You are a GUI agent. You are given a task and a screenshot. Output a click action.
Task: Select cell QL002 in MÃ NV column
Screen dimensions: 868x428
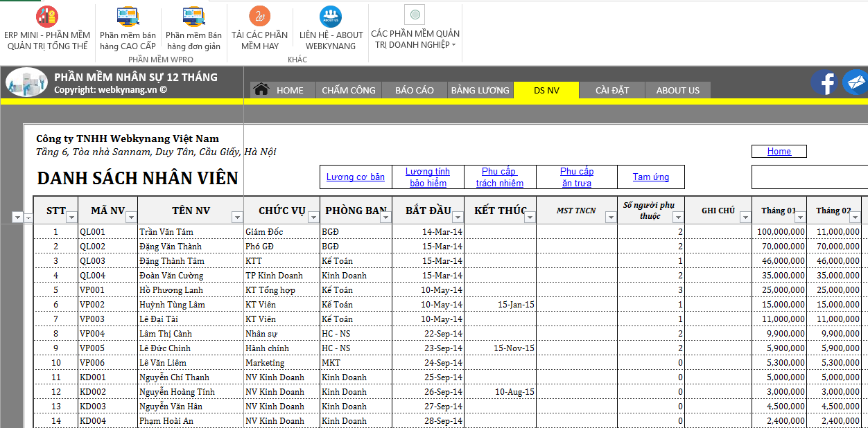(x=107, y=247)
